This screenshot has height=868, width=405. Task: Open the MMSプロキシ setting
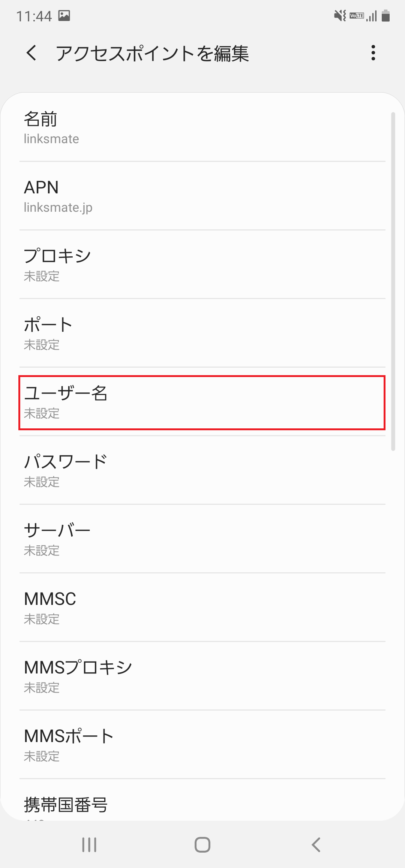[202, 676]
